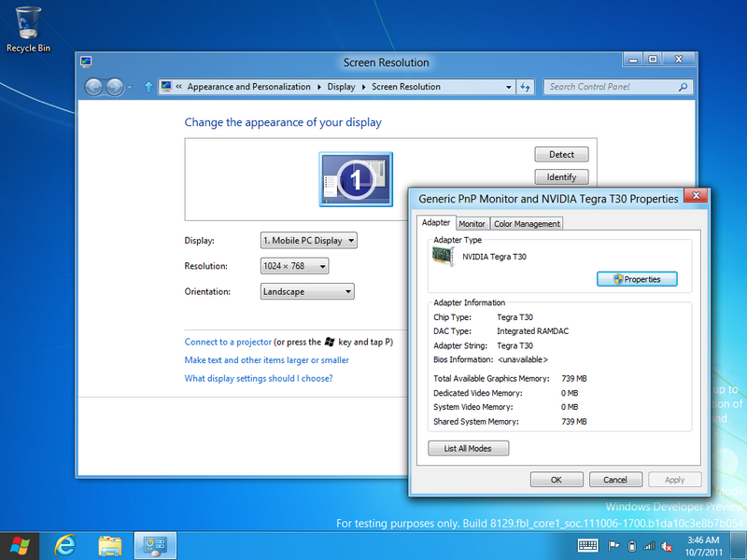The height and width of the screenshot is (560, 747).
Task: Refresh the Control Panel address bar
Action: click(526, 87)
